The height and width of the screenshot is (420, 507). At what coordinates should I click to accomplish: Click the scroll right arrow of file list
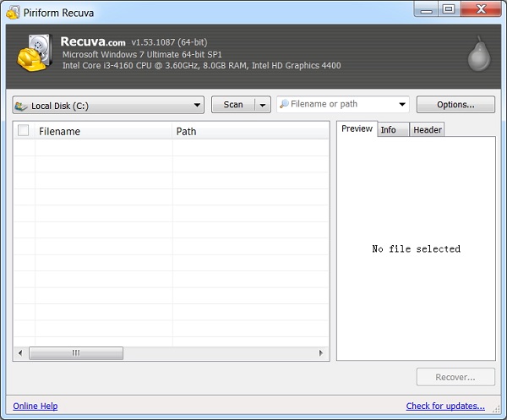[x=321, y=352]
